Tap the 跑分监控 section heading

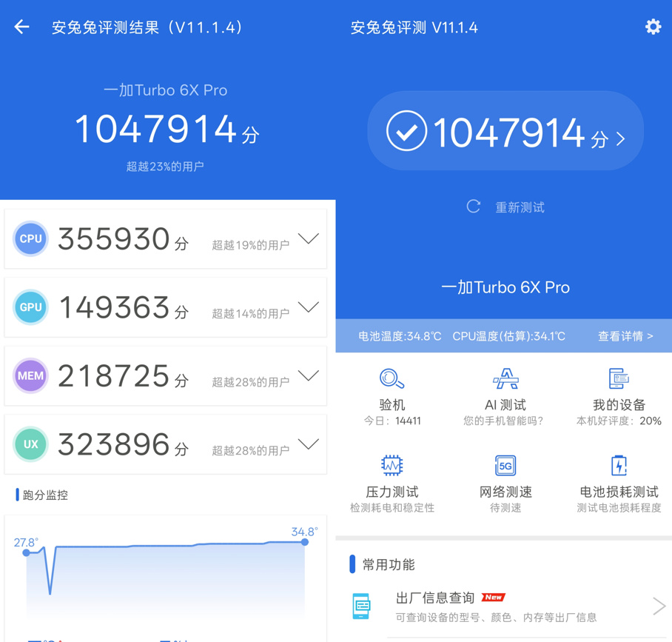pos(45,495)
